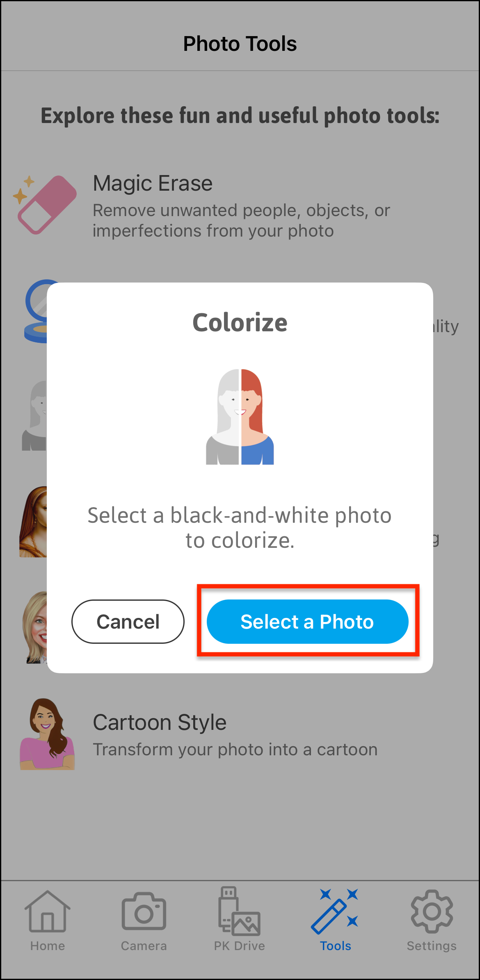Tap the Cartoon Style label text
This screenshot has width=480, height=980.
point(160,722)
